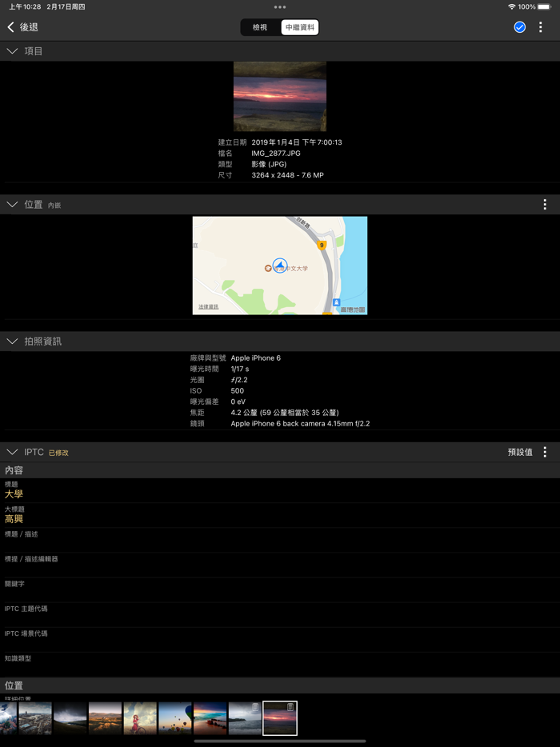Edit the 大標題 field containing 高興
This screenshot has height=747, width=560.
tap(280, 516)
